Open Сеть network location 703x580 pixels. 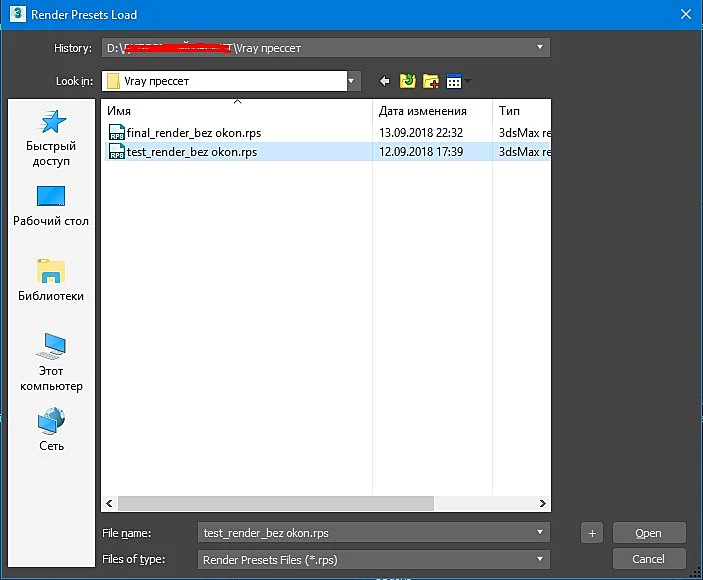coord(51,429)
